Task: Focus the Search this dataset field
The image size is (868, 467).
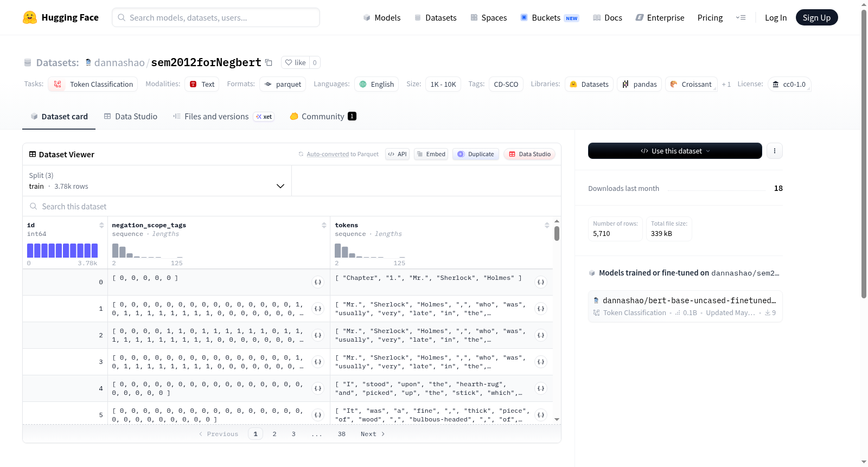Action: coord(292,206)
